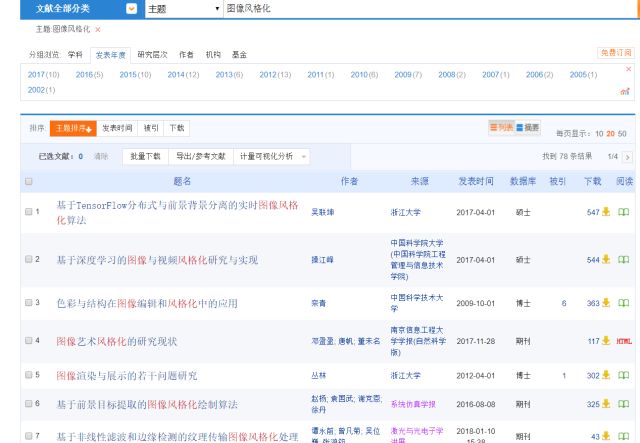
Task: Download the row 3 paper with 363 downloads
Action: point(606,303)
